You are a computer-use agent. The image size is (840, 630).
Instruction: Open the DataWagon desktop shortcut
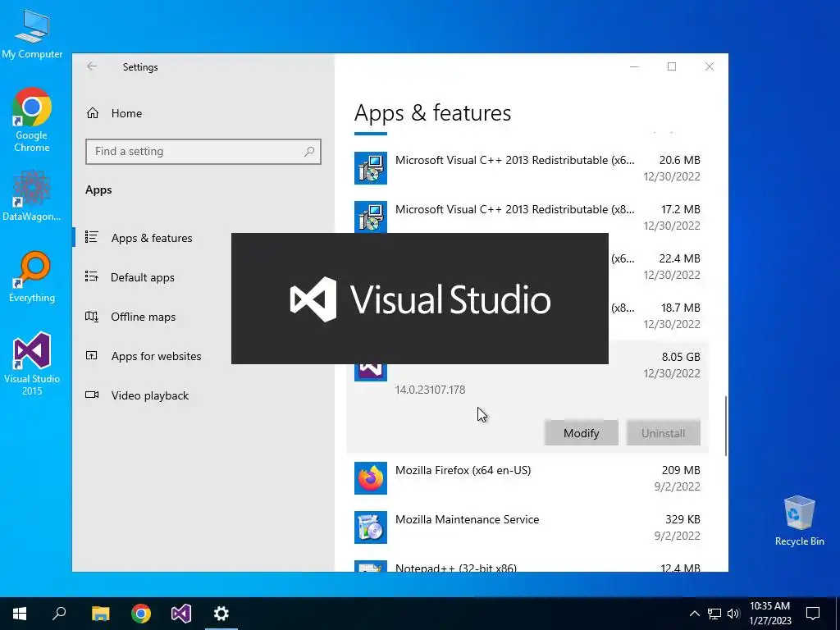tap(32, 195)
